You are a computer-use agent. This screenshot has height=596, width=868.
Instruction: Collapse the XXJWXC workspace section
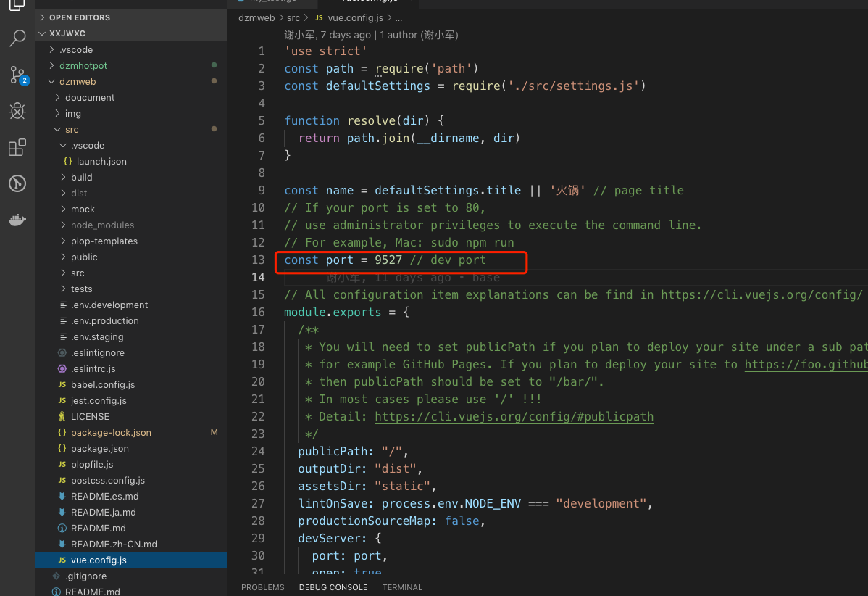(130, 33)
